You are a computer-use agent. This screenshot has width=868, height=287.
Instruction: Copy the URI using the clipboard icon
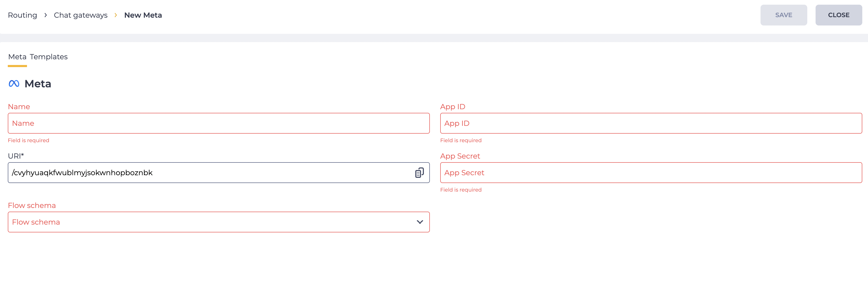(419, 173)
